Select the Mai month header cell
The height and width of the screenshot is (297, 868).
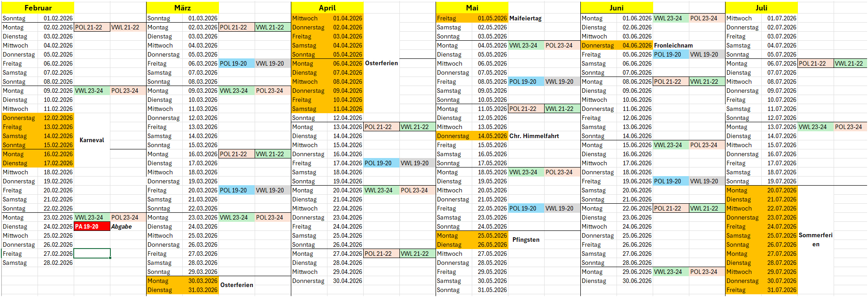pyautogui.click(x=472, y=8)
